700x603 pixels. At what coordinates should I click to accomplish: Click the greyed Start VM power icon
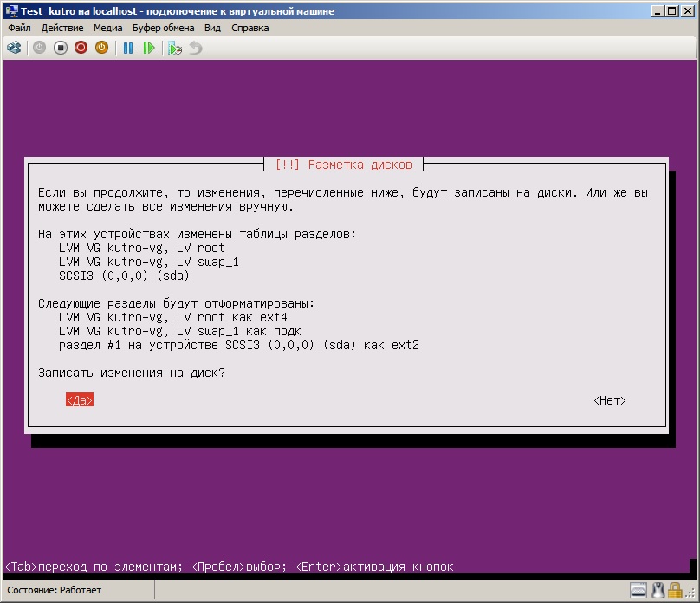pyautogui.click(x=39, y=48)
